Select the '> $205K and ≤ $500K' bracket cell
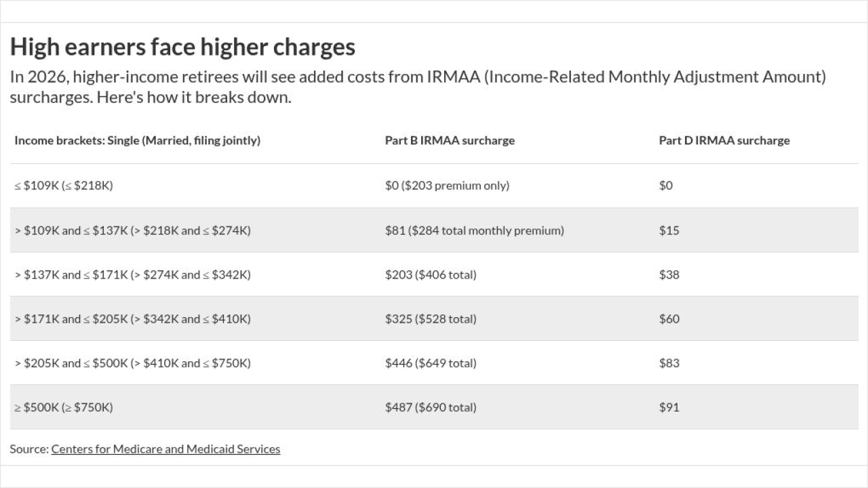868x488 pixels. (x=132, y=363)
